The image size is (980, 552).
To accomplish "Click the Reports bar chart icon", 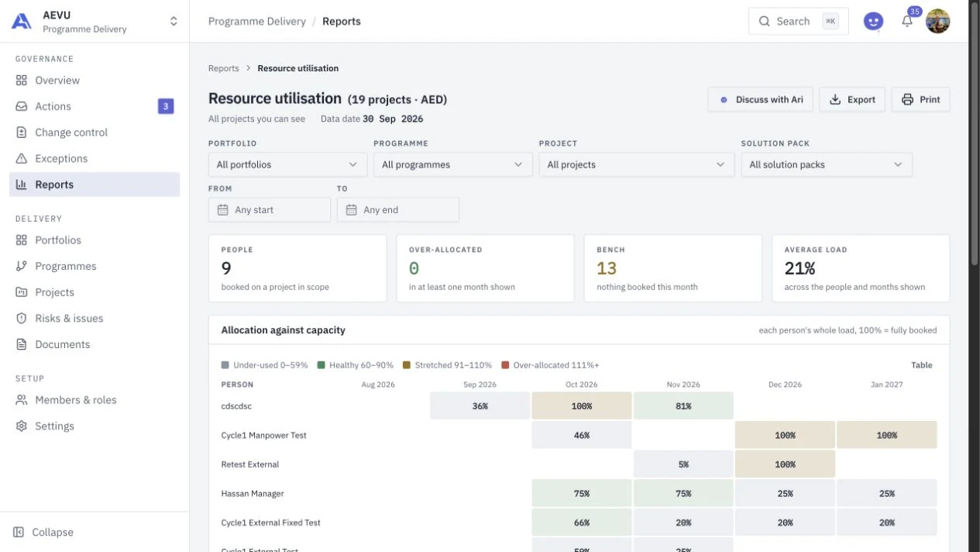I will coord(22,185).
